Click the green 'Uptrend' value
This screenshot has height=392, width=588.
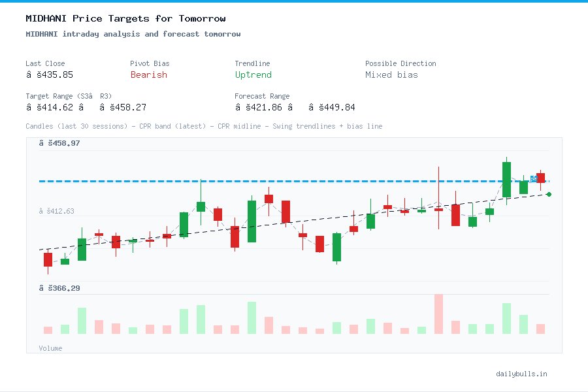click(x=253, y=75)
